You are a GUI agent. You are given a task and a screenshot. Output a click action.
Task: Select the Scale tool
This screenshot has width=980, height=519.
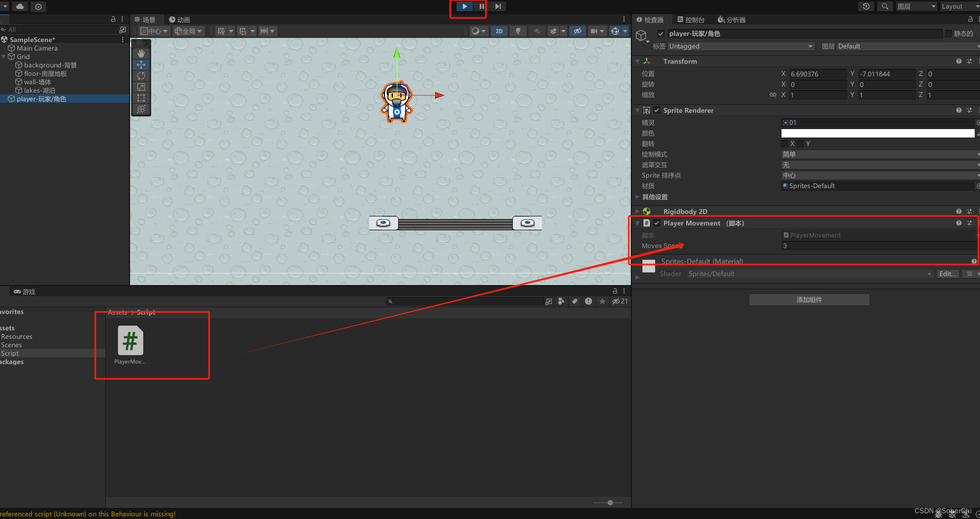(x=141, y=87)
